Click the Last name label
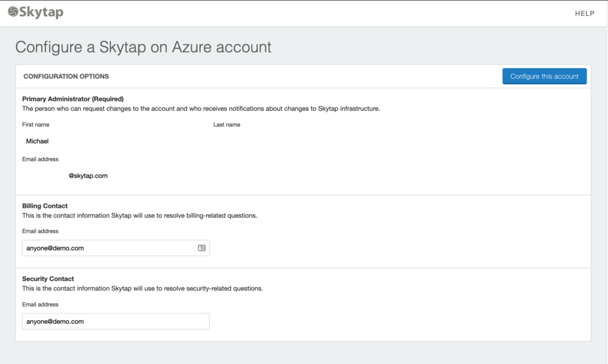608x364 pixels. point(227,125)
